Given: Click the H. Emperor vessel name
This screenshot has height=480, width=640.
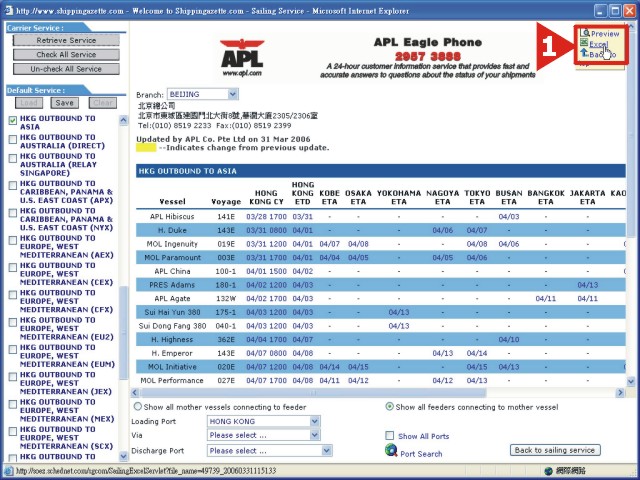Looking at the screenshot, I should pos(172,353).
